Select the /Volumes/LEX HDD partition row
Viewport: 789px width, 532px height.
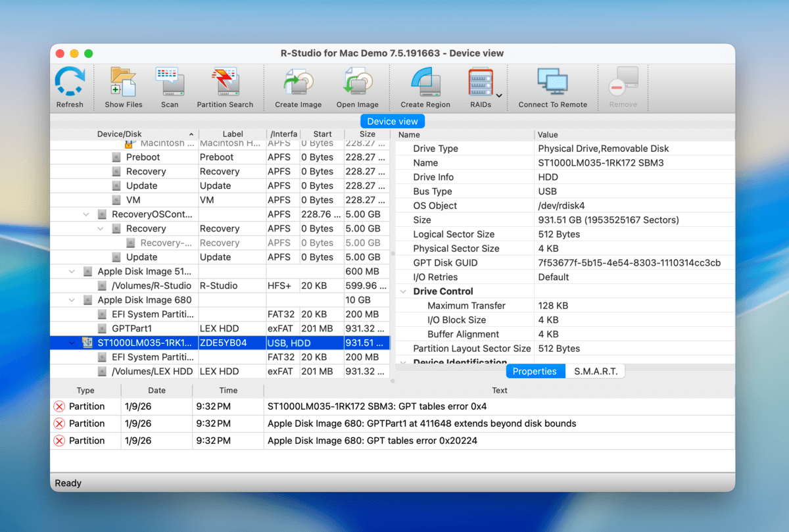pos(152,372)
